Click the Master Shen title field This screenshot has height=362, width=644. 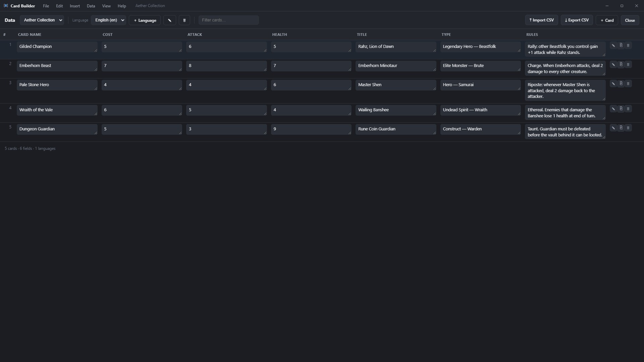coord(396,85)
